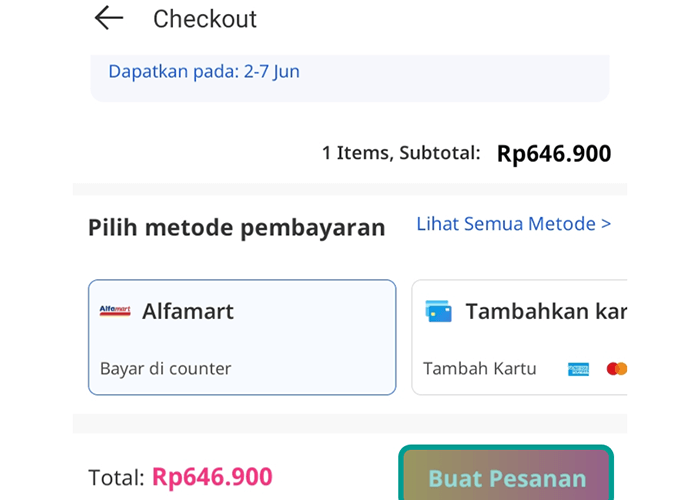Click the Alfamart logo icon
The height and width of the screenshot is (500, 700).
(x=115, y=311)
